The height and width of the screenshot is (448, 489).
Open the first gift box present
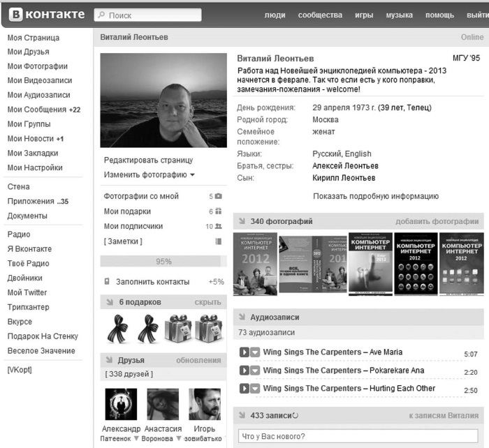pos(178,329)
